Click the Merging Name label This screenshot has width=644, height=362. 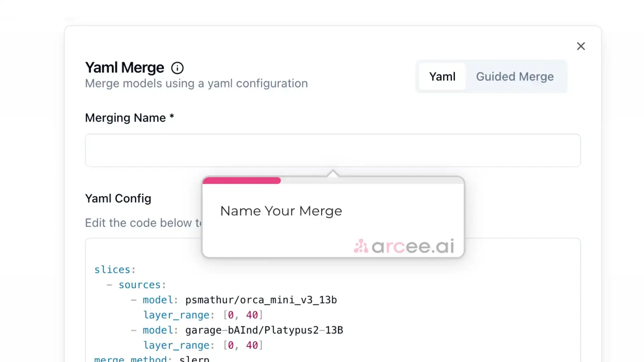pos(129,118)
